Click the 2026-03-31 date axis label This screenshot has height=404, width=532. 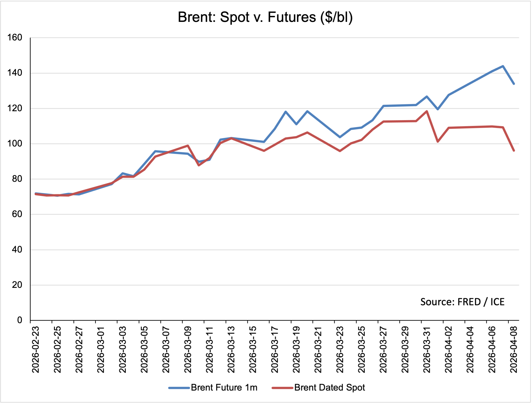point(427,350)
